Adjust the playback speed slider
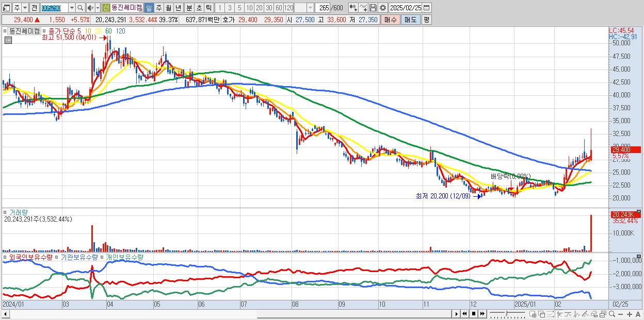The height and width of the screenshot is (320, 644). click(x=507, y=314)
